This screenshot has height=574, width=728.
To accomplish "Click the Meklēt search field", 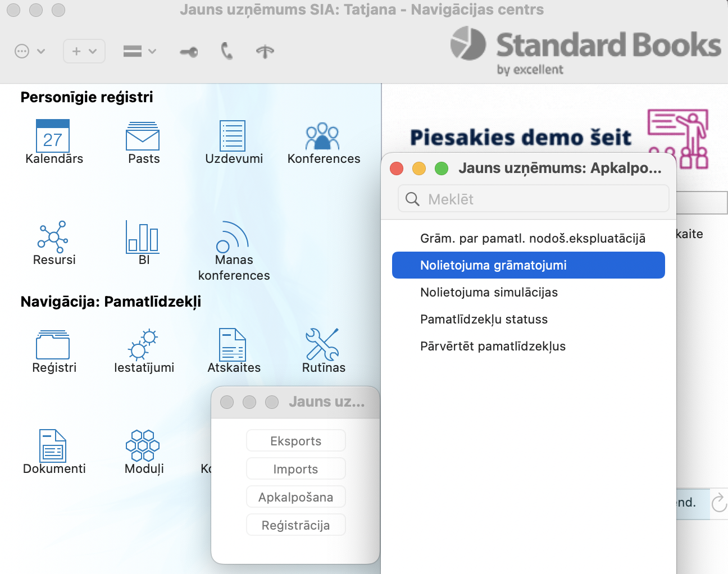I will point(534,199).
